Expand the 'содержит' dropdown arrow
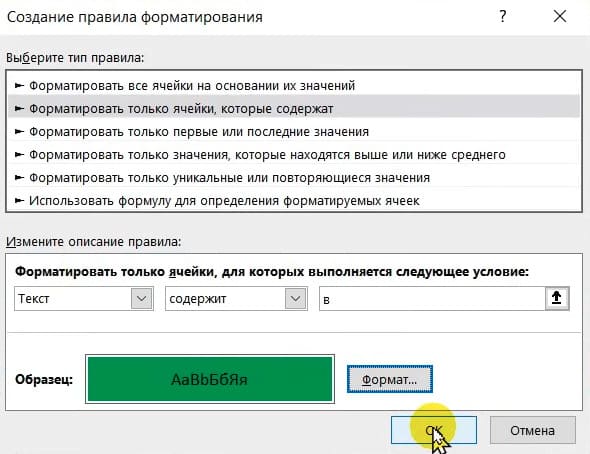 click(x=295, y=299)
